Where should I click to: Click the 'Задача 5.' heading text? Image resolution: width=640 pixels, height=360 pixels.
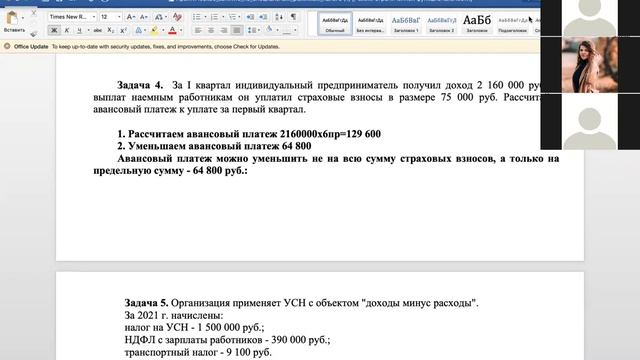click(x=146, y=303)
